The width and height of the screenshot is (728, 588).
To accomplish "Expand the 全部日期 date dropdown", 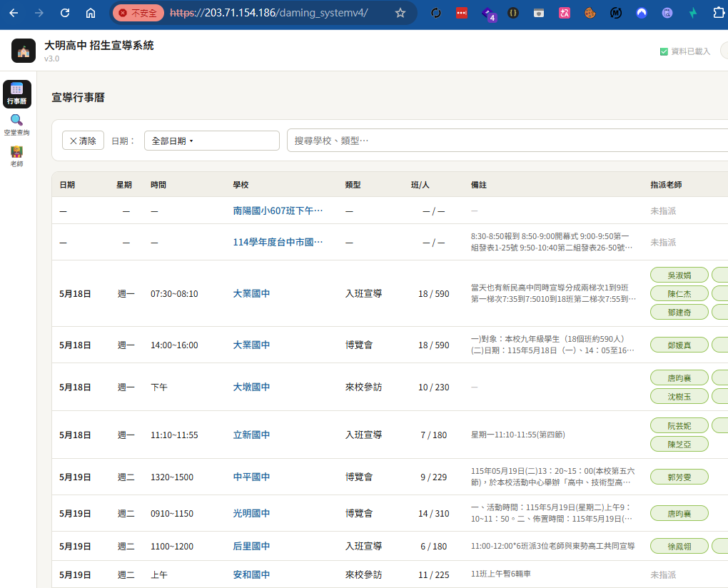I will pyautogui.click(x=212, y=141).
